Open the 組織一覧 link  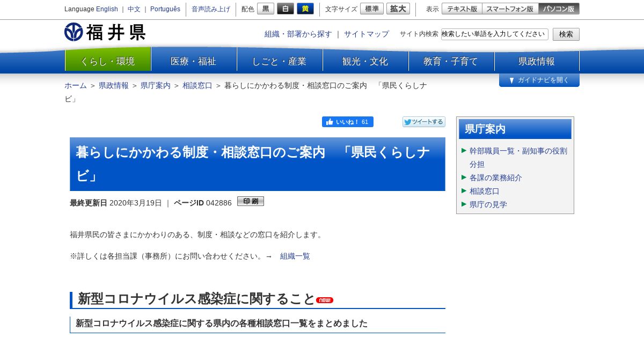coord(295,256)
